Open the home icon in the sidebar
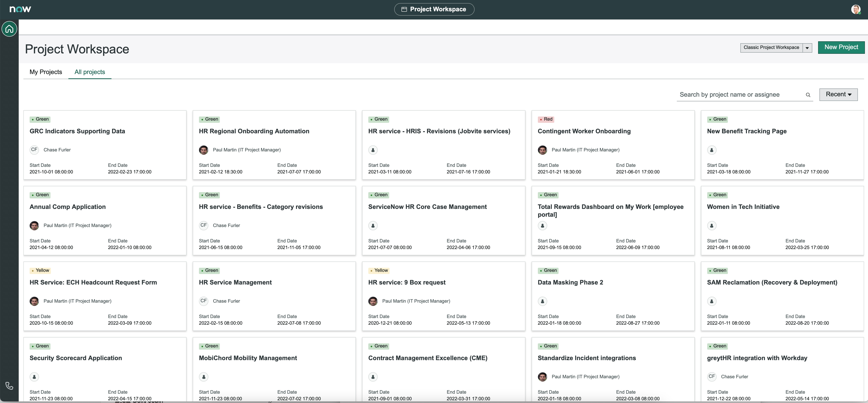The height and width of the screenshot is (403, 868). [x=9, y=29]
